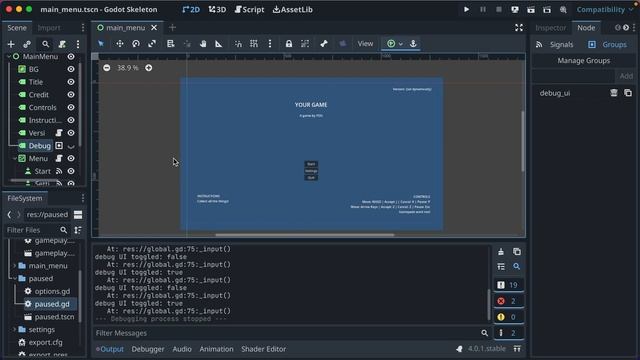Screen dimensions: 640x360
Task: Zoom in the 2D viewport
Action: point(149,68)
